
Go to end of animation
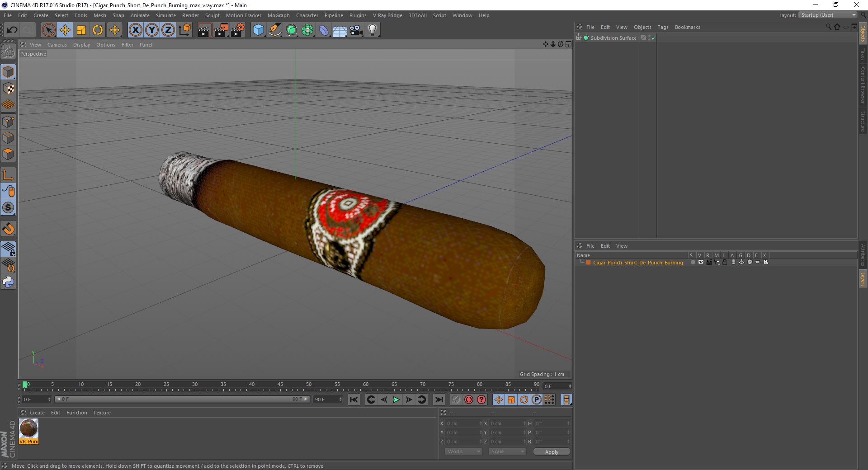point(439,399)
